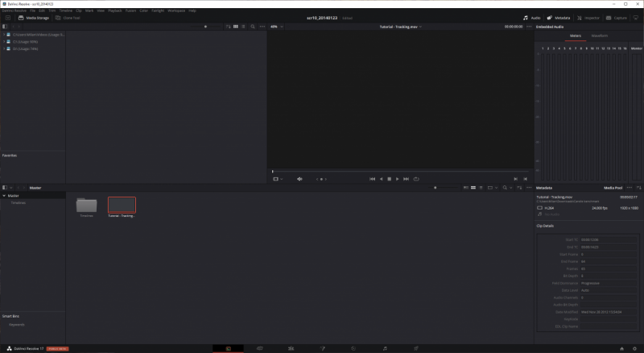Collapse the Master bin

coord(4,196)
